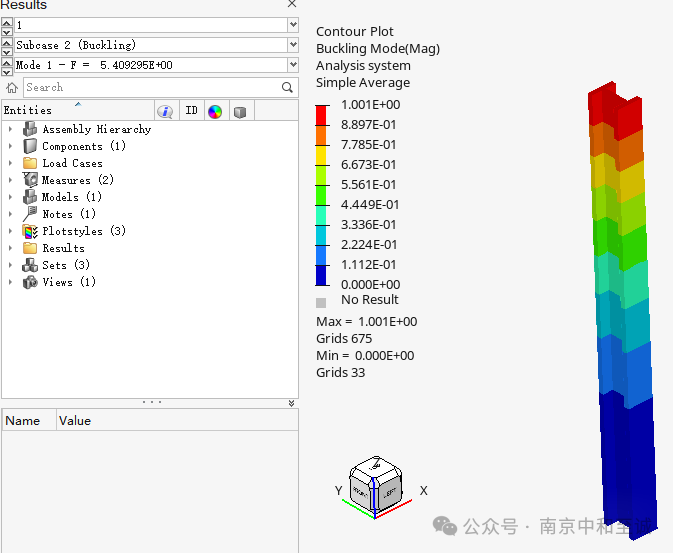Expand the Notes (1) node

[10, 214]
